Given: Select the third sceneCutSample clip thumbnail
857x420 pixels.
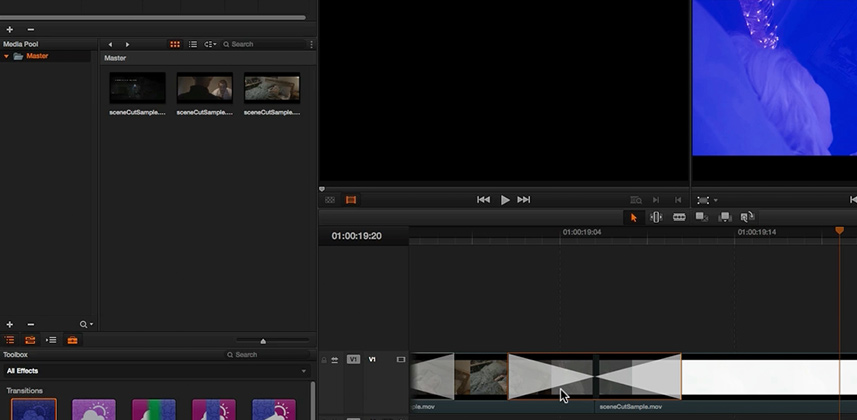Looking at the screenshot, I should [272, 88].
